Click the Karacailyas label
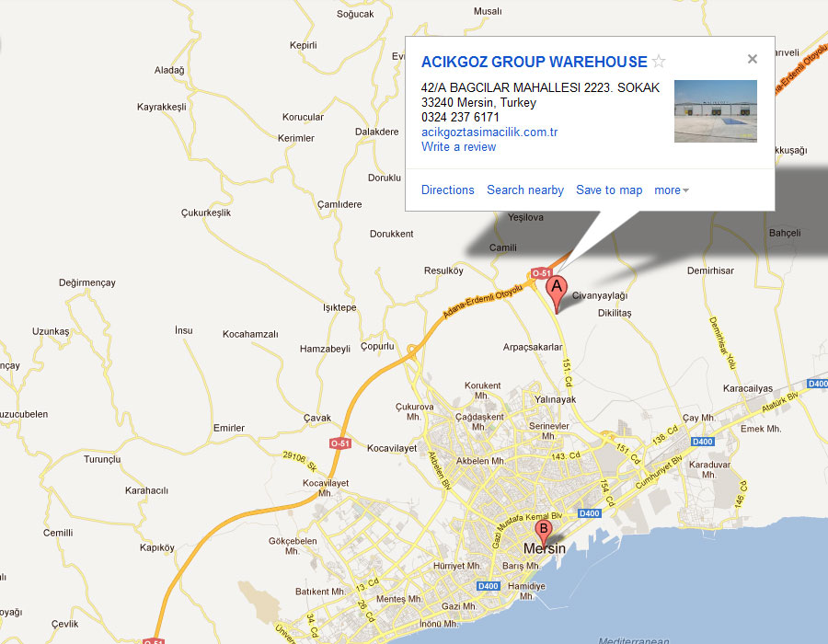The width and height of the screenshot is (828, 644). coord(748,388)
